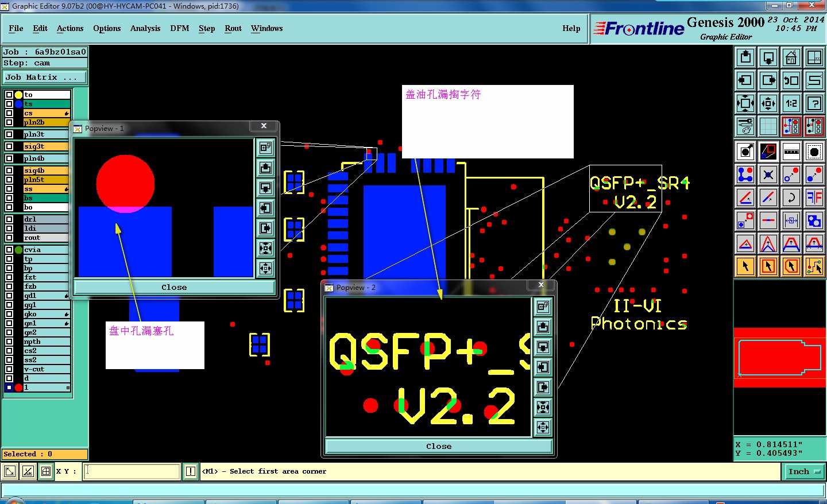Click Close button in Popview - 2
The height and width of the screenshot is (504, 827).
click(439, 446)
